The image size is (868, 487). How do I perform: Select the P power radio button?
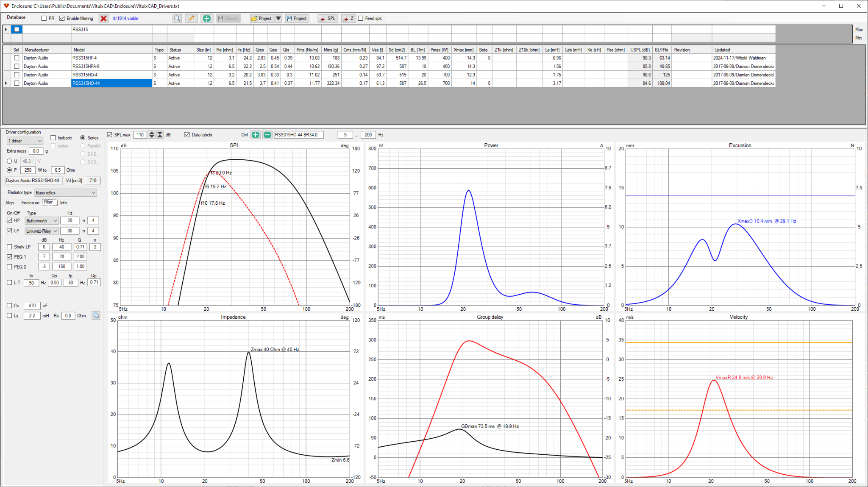pyautogui.click(x=9, y=170)
